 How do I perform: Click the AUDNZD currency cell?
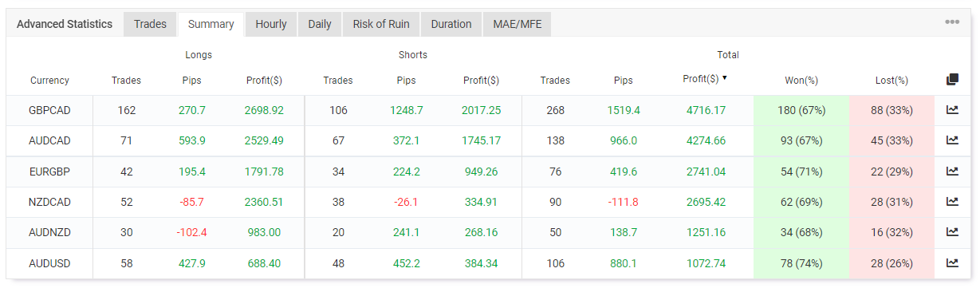pyautogui.click(x=49, y=232)
